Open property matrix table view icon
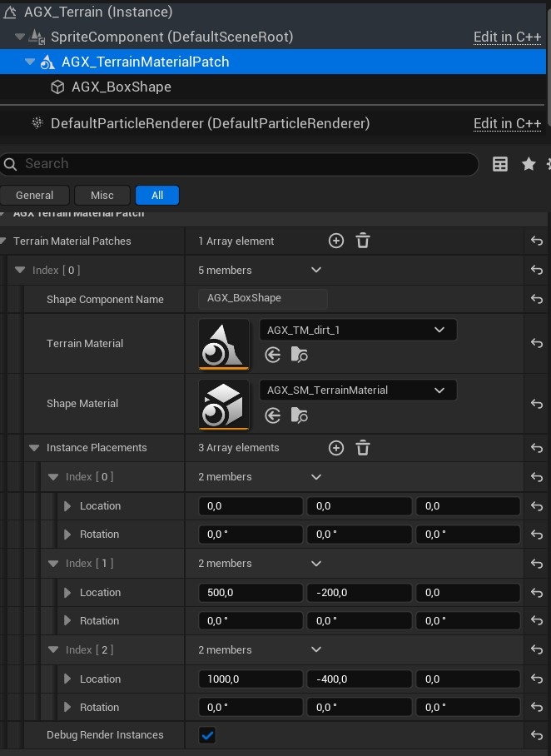This screenshot has width=551, height=756. click(x=500, y=164)
